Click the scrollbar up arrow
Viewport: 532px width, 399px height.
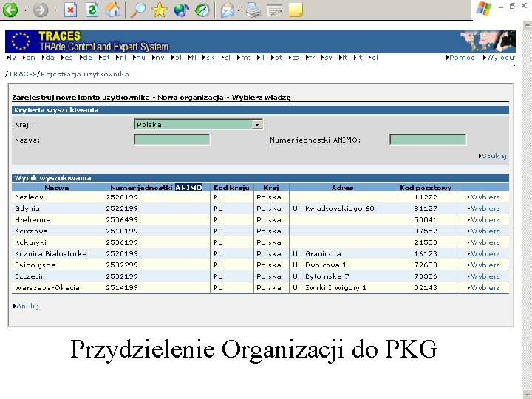point(528,25)
